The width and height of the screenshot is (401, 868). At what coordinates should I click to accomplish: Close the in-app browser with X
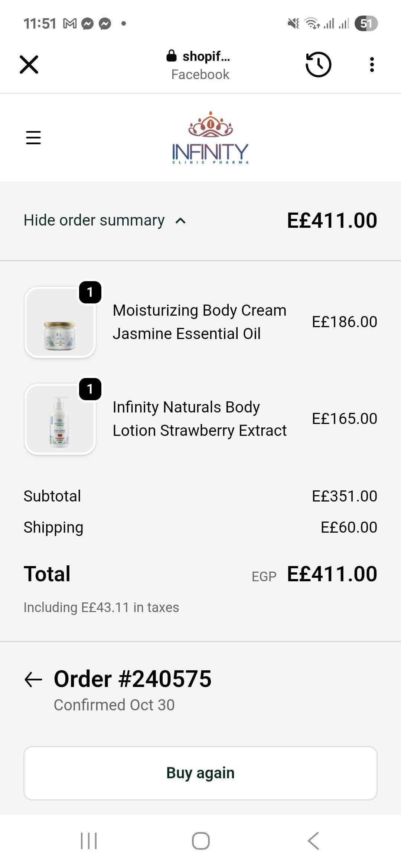(29, 65)
